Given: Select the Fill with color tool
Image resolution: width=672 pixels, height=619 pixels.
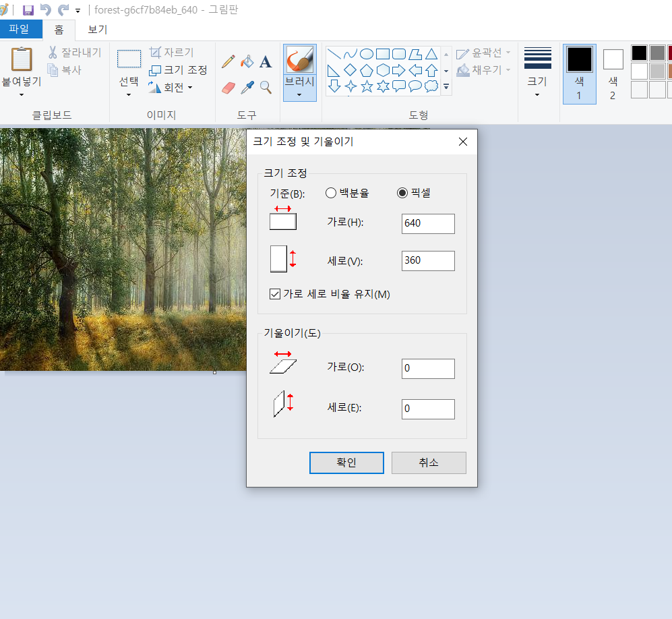Looking at the screenshot, I should tap(247, 61).
